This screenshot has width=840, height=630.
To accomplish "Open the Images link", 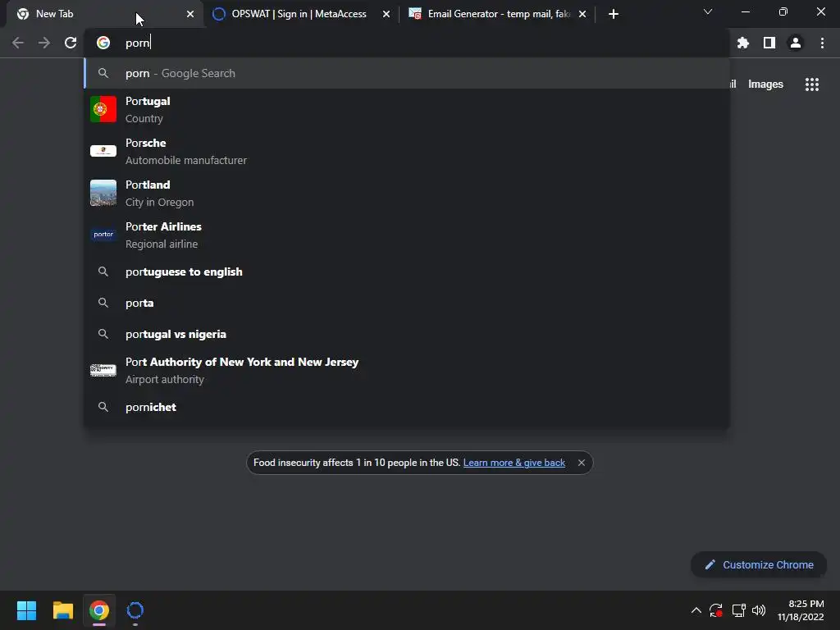I will [x=765, y=84].
